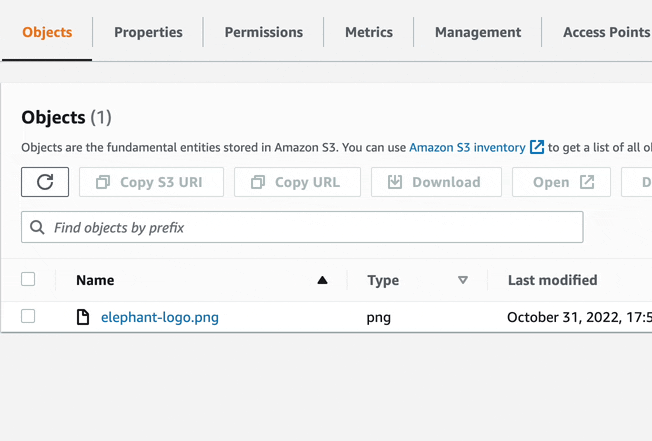Switch to the Properties tab
652x441 pixels.
click(148, 32)
